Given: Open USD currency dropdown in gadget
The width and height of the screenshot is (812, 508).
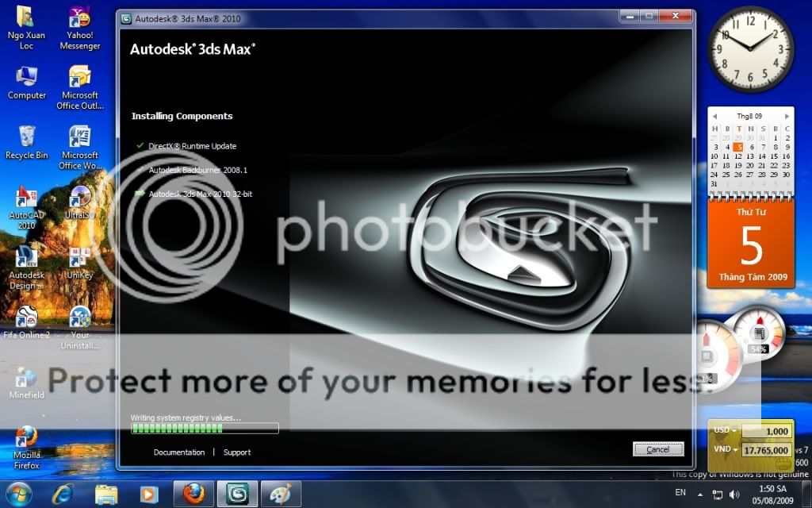Looking at the screenshot, I should (x=725, y=430).
